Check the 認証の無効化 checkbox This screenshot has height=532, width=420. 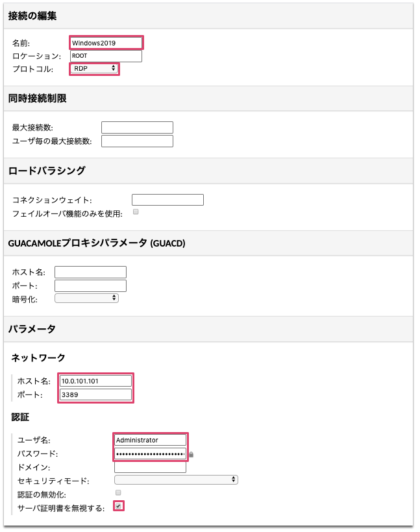click(117, 493)
